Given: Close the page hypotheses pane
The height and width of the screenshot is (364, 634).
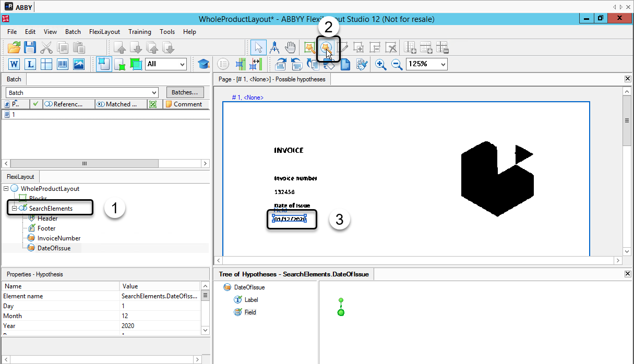Looking at the screenshot, I should (628, 79).
